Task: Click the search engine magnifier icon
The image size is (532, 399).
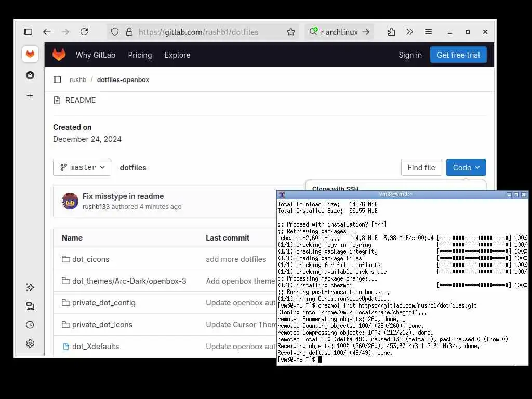Action: point(313,32)
